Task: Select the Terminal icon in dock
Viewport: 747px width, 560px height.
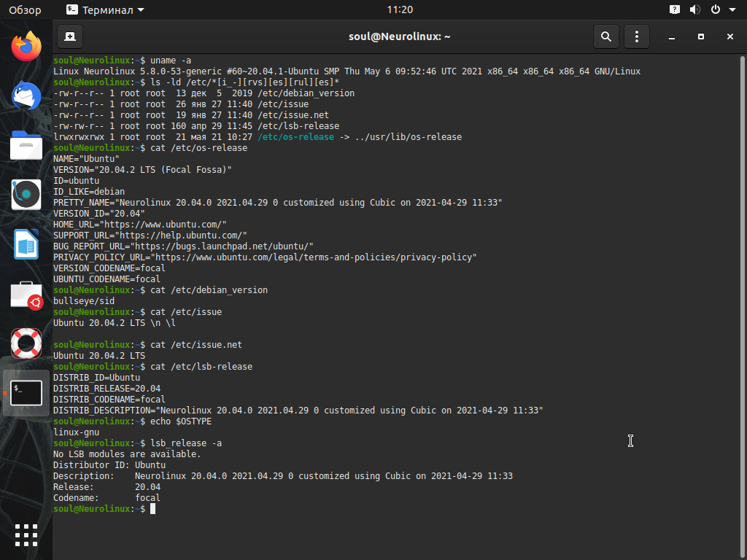Action: click(x=26, y=393)
